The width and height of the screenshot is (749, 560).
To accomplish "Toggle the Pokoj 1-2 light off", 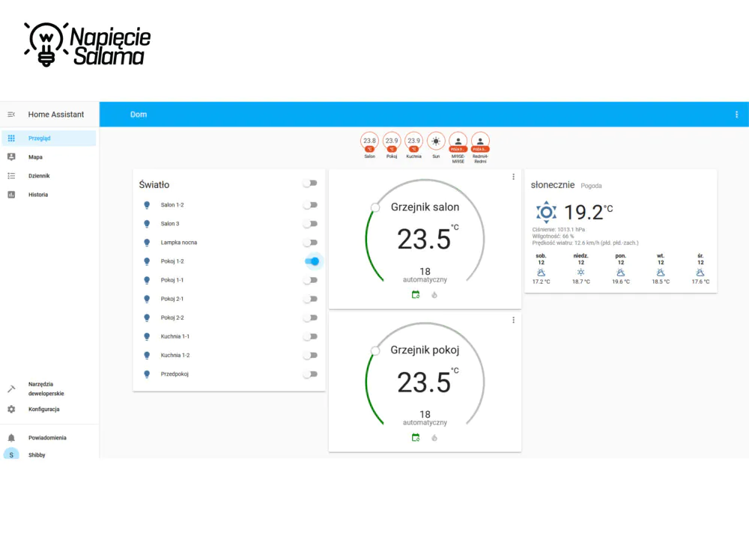I will (x=312, y=261).
